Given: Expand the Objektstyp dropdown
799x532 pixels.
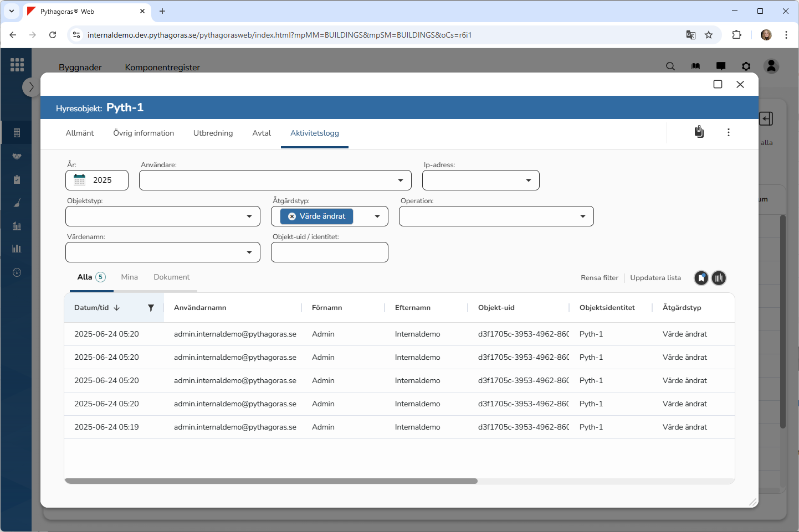Looking at the screenshot, I should 249,216.
